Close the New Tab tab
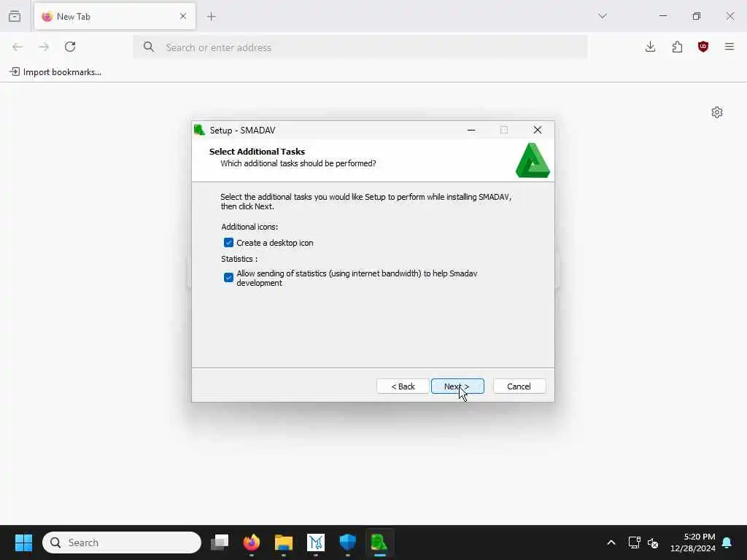This screenshot has width=747, height=560. click(183, 16)
